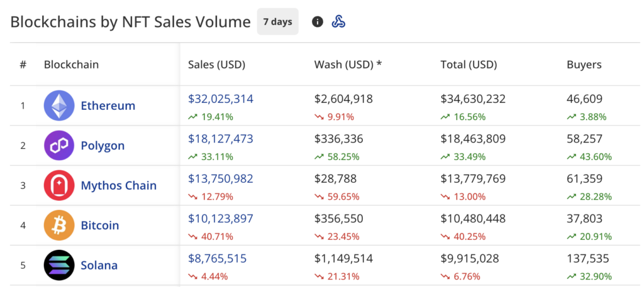The image size is (644, 287).
Task: Click the blue webhook-style icon beside info
Action: coord(338,22)
